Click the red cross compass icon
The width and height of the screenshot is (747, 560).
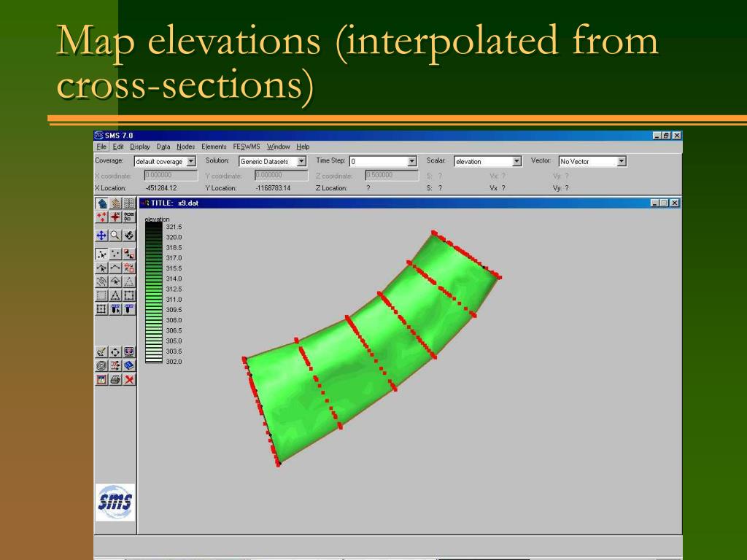click(x=115, y=217)
